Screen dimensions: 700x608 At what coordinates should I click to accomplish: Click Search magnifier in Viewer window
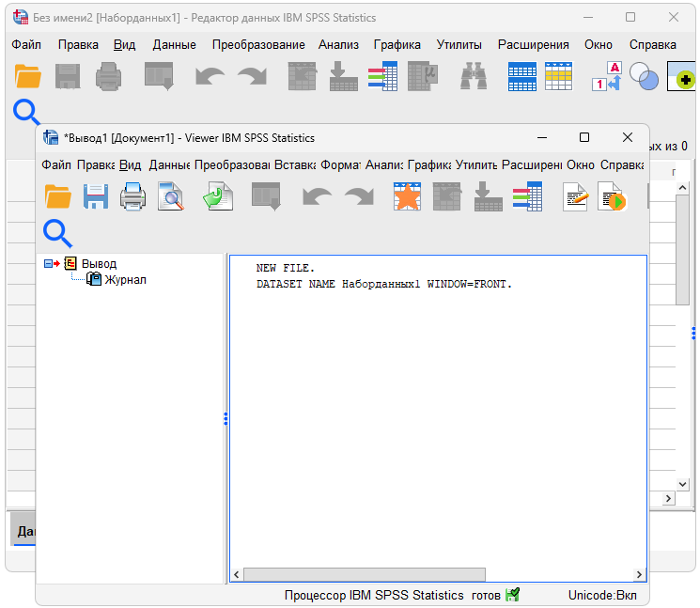coord(57,233)
